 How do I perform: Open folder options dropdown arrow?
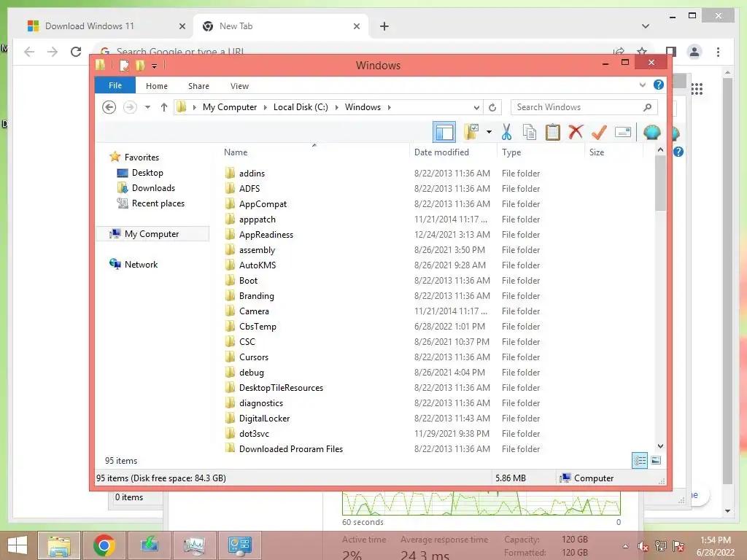(x=489, y=132)
